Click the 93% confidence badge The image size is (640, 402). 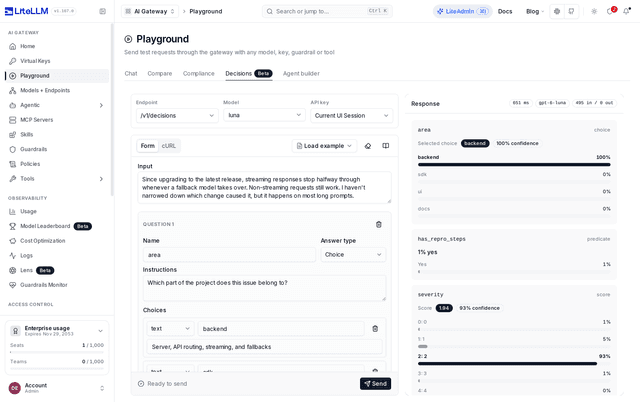[479, 308]
